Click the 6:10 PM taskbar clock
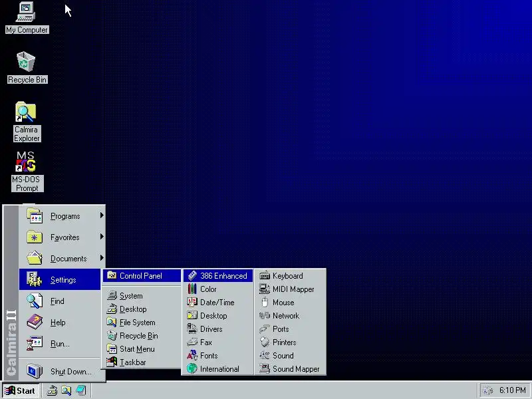This screenshot has width=532, height=399. pos(512,390)
